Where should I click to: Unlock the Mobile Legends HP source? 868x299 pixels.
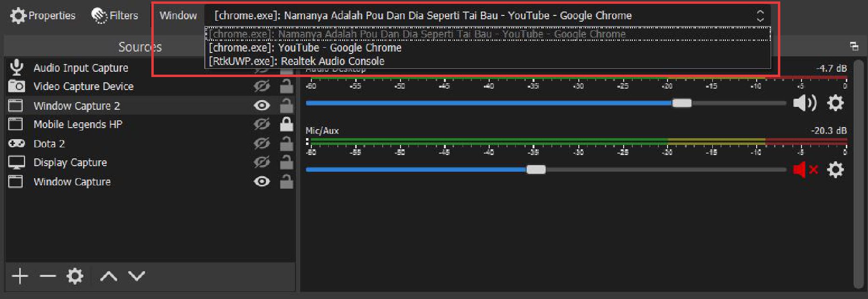(287, 124)
